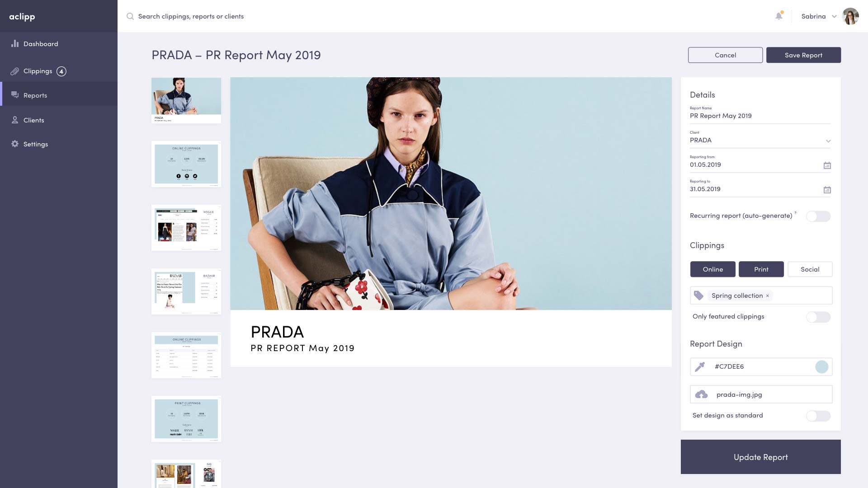The image size is (868, 488).
Task: Click the notification bell icon
Action: [778, 16]
